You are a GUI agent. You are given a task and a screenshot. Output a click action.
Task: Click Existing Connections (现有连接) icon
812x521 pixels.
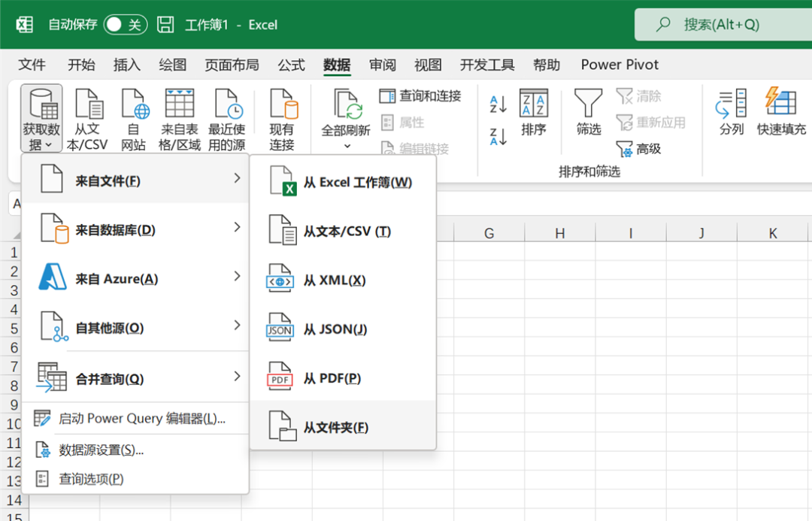coord(283,105)
